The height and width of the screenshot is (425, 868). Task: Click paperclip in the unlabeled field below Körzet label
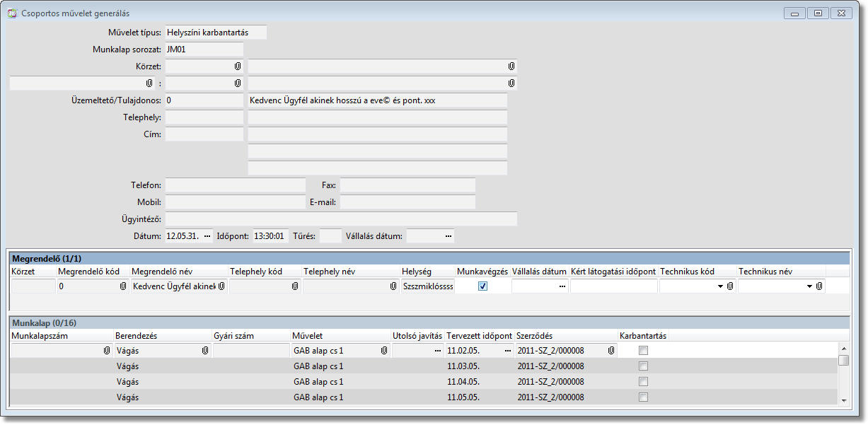(149, 83)
